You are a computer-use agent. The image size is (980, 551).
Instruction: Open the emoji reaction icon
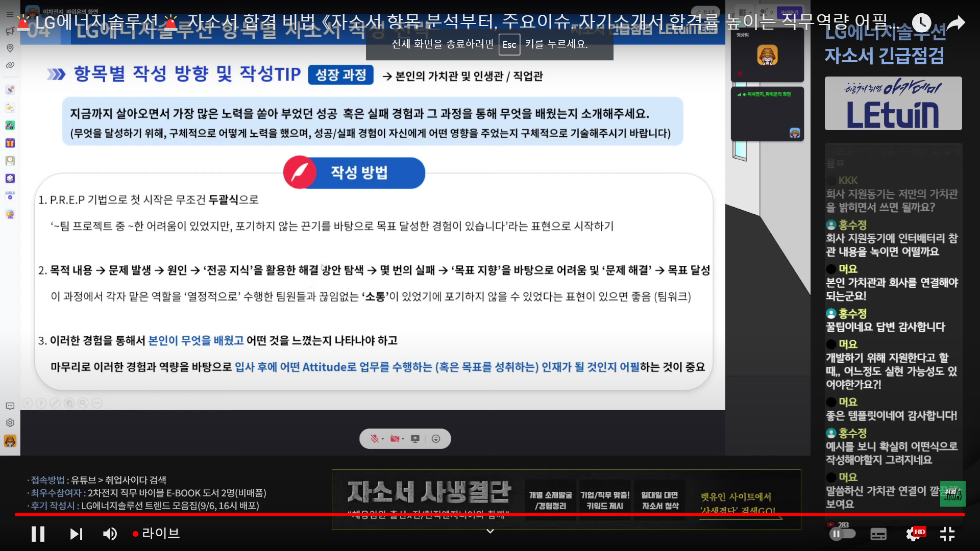pos(436,439)
